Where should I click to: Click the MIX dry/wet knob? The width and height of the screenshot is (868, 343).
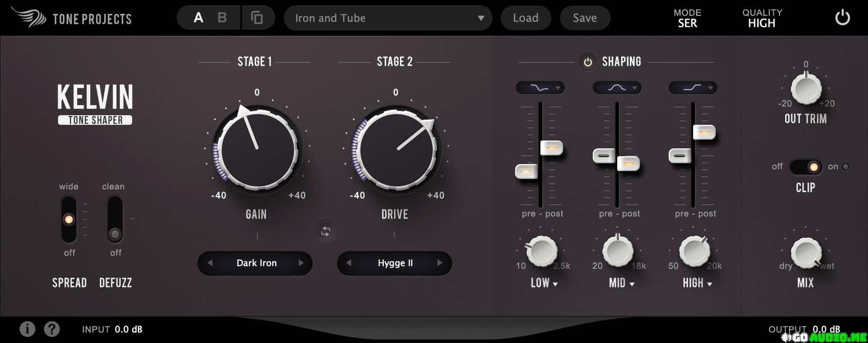point(806,253)
